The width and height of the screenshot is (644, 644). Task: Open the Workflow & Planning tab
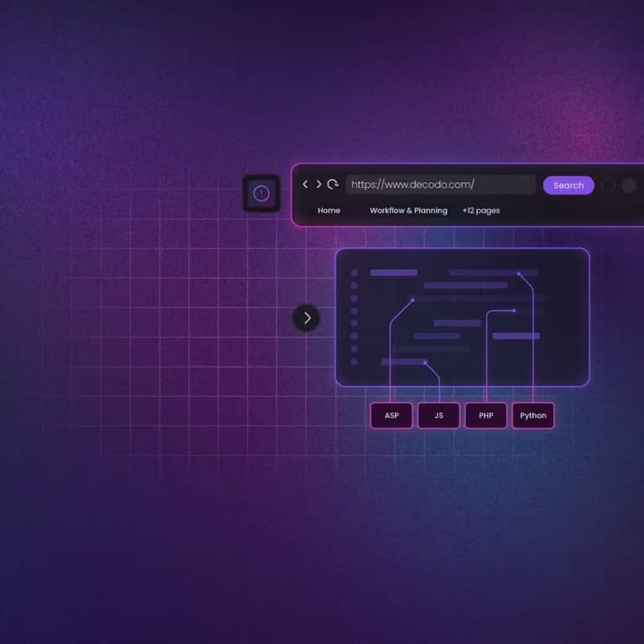pos(408,210)
